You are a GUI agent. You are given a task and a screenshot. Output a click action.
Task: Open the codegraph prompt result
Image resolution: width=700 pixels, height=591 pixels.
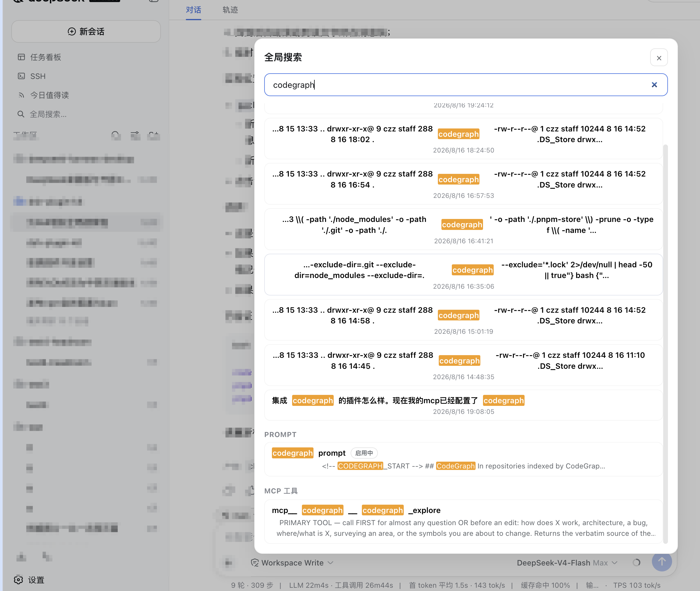coord(463,459)
